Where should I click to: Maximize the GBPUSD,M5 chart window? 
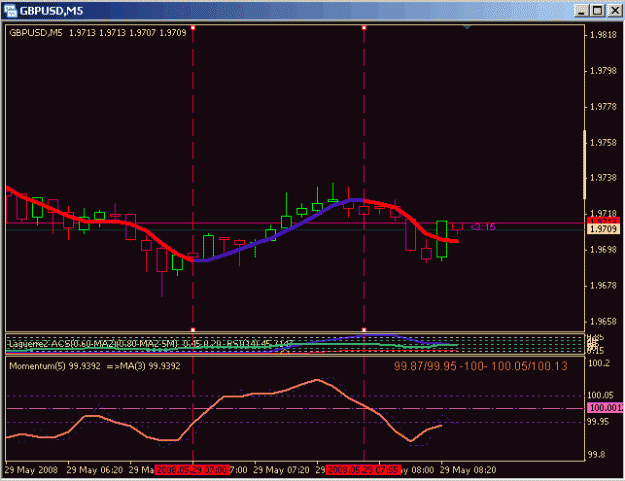coord(597,11)
